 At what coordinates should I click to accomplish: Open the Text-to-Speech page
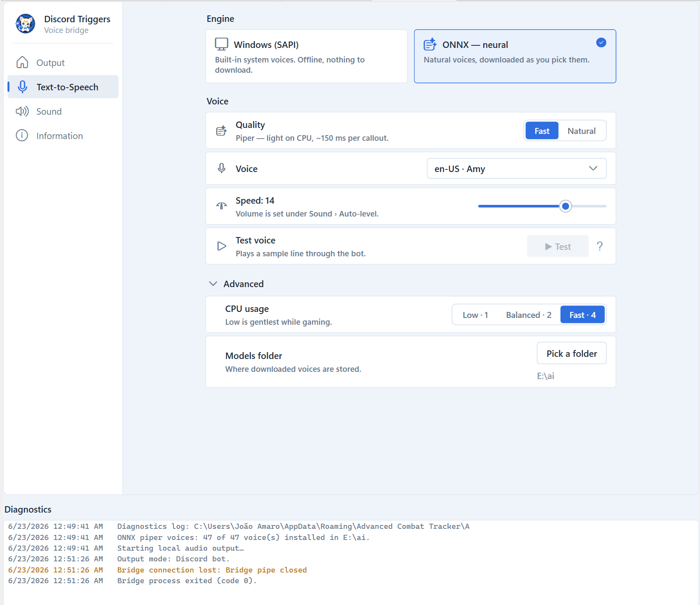point(63,87)
